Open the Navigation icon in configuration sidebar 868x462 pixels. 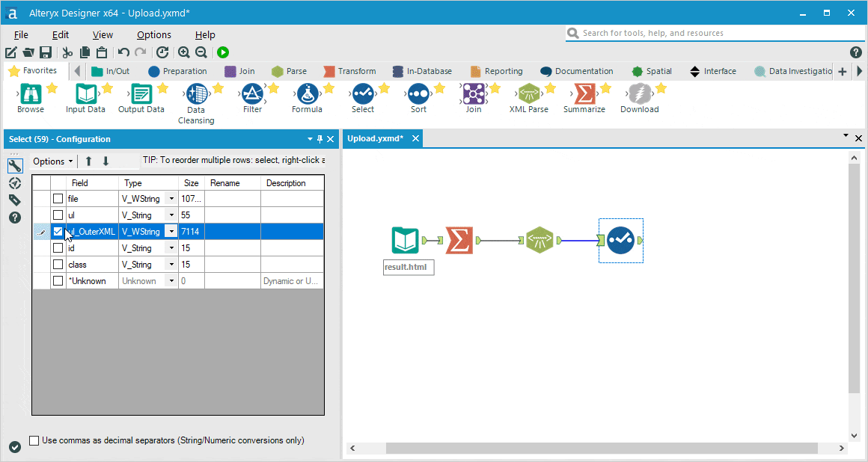pos(15,183)
